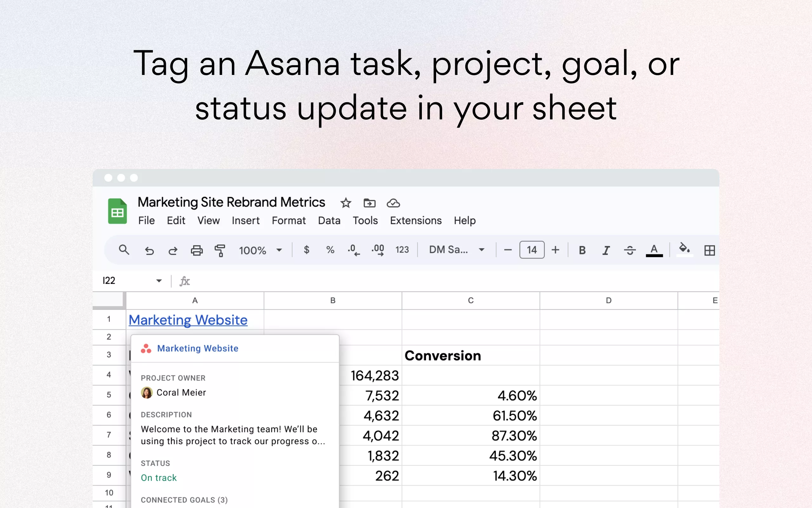Click Coral Meier's avatar
The width and height of the screenshot is (812, 508).
(x=147, y=392)
